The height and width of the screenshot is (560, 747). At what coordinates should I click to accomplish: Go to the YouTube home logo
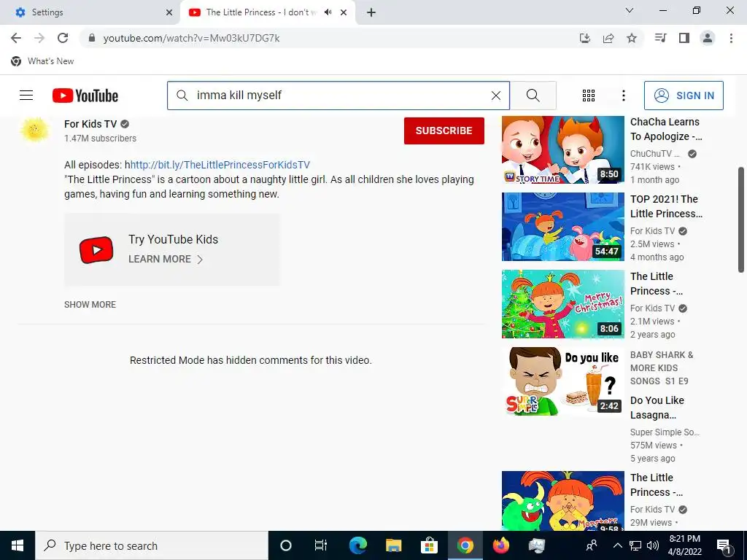tap(85, 96)
